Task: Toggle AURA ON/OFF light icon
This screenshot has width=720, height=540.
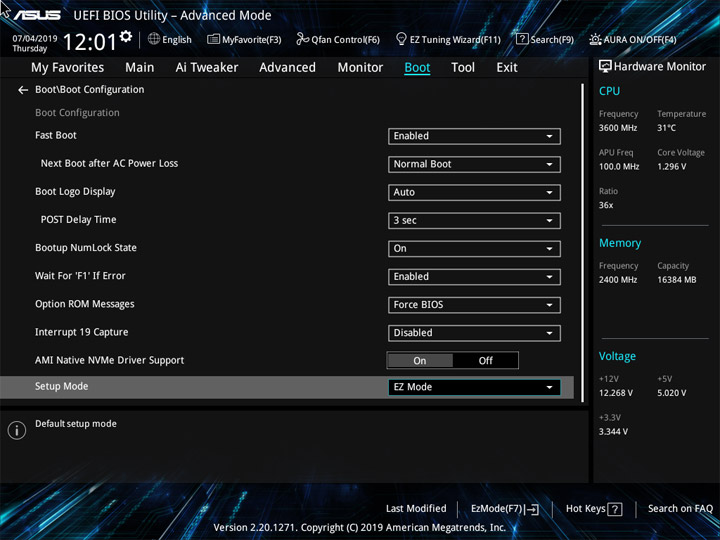Action: coord(595,39)
